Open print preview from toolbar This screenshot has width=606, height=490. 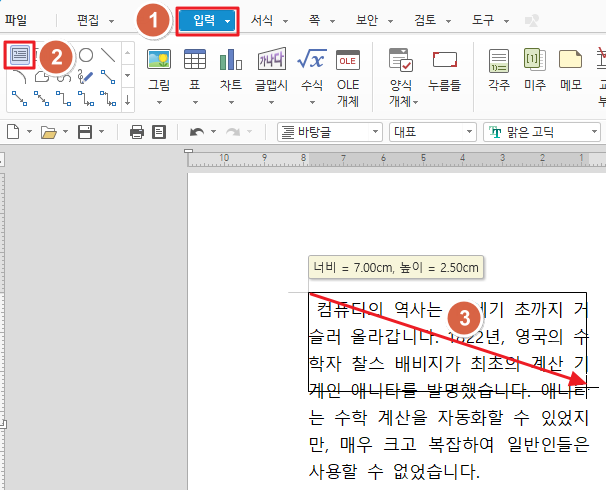click(158, 132)
